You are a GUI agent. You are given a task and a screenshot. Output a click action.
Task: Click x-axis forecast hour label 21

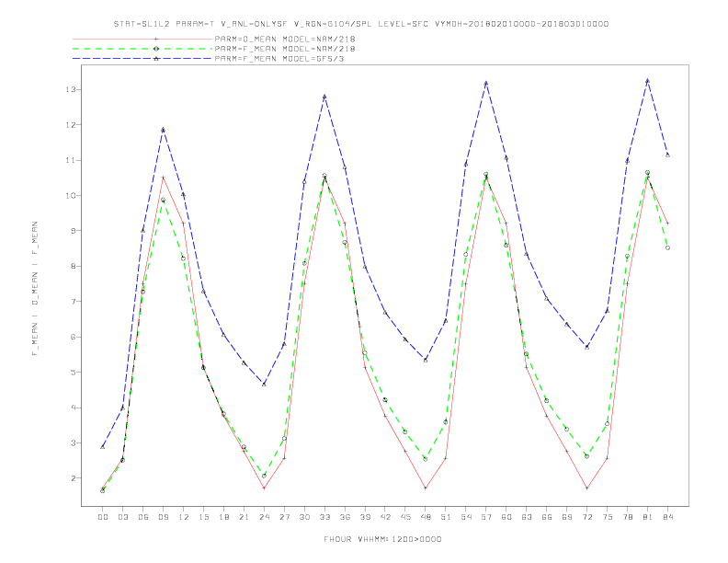(x=244, y=517)
